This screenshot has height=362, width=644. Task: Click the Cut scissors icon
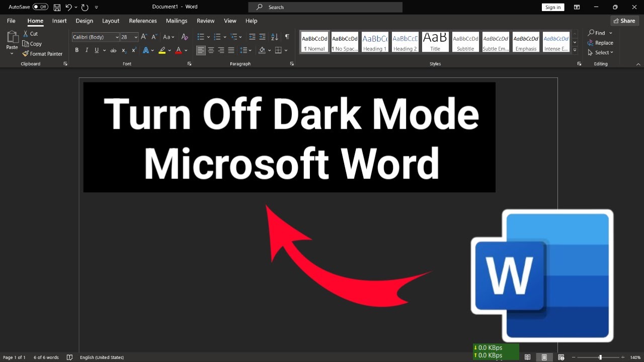point(26,34)
